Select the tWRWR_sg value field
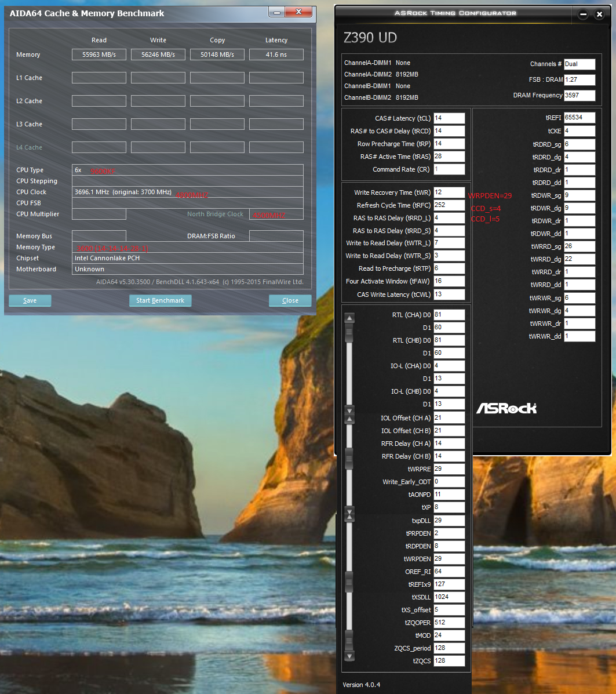616x694 pixels. click(x=579, y=298)
